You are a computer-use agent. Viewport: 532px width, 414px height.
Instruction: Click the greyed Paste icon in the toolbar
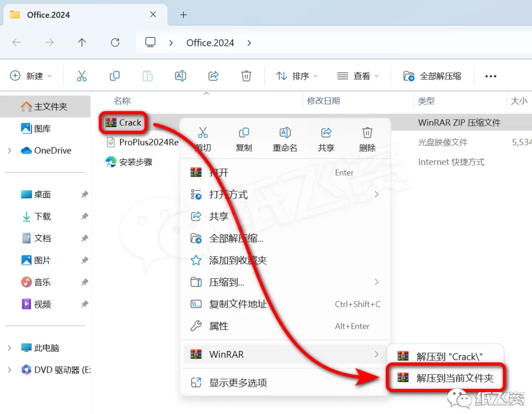tap(148, 76)
